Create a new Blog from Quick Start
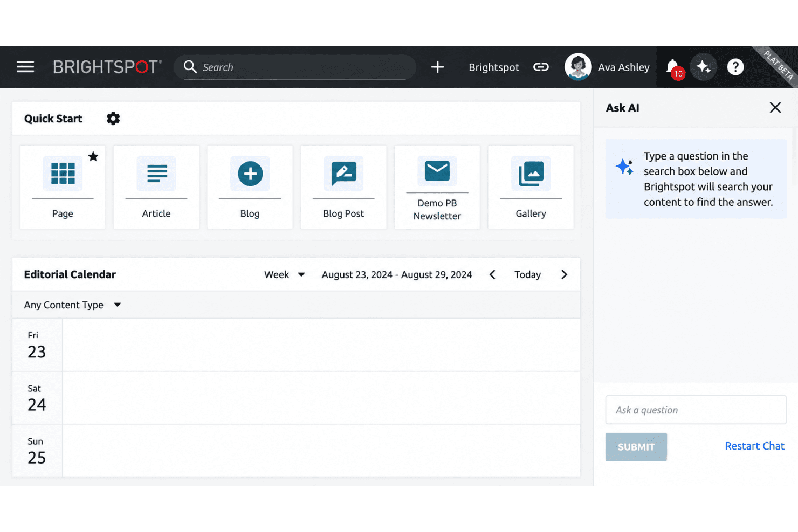The height and width of the screenshot is (532, 798). point(250,187)
